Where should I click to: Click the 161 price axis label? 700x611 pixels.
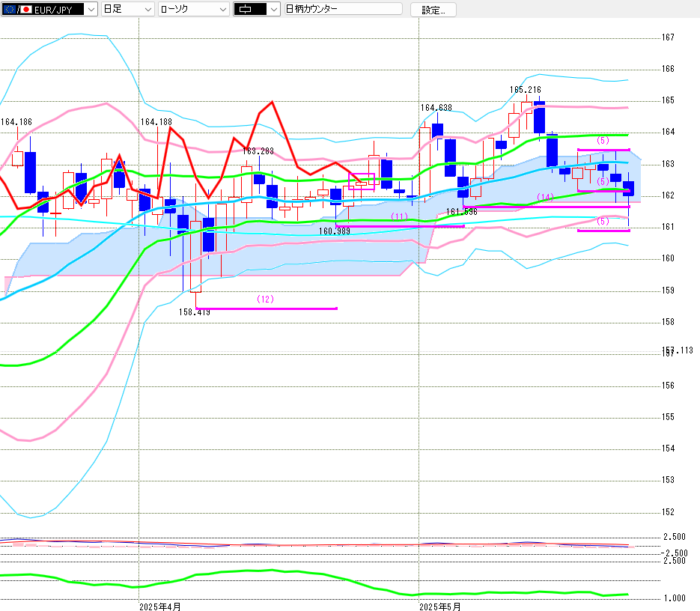pos(668,227)
